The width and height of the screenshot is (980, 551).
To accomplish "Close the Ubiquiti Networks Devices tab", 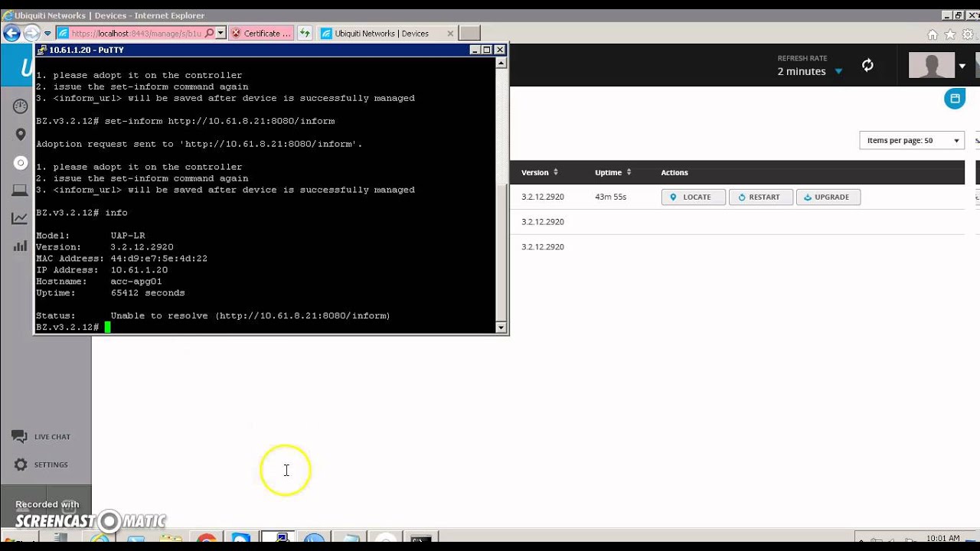I will [450, 33].
